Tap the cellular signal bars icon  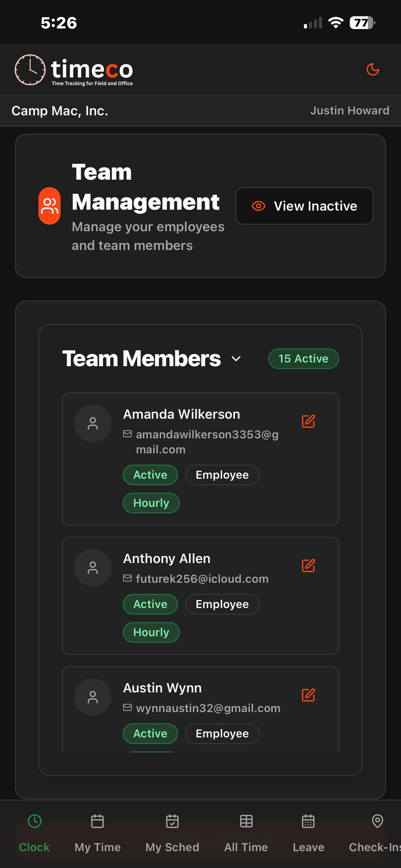[x=313, y=23]
